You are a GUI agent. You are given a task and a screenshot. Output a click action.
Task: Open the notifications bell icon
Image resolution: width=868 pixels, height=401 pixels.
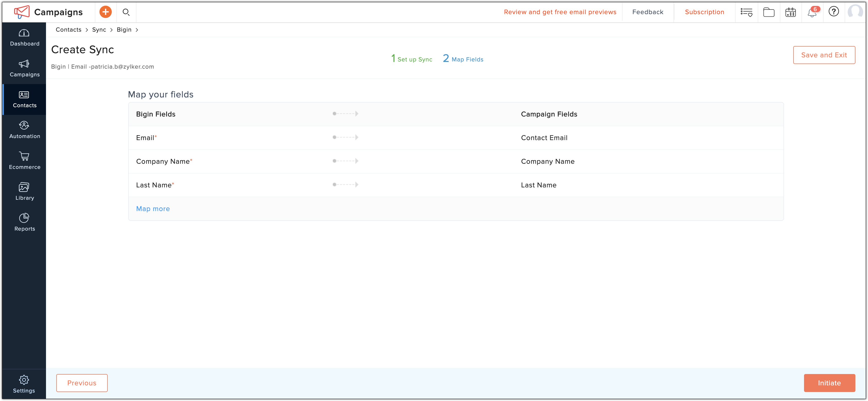point(812,12)
